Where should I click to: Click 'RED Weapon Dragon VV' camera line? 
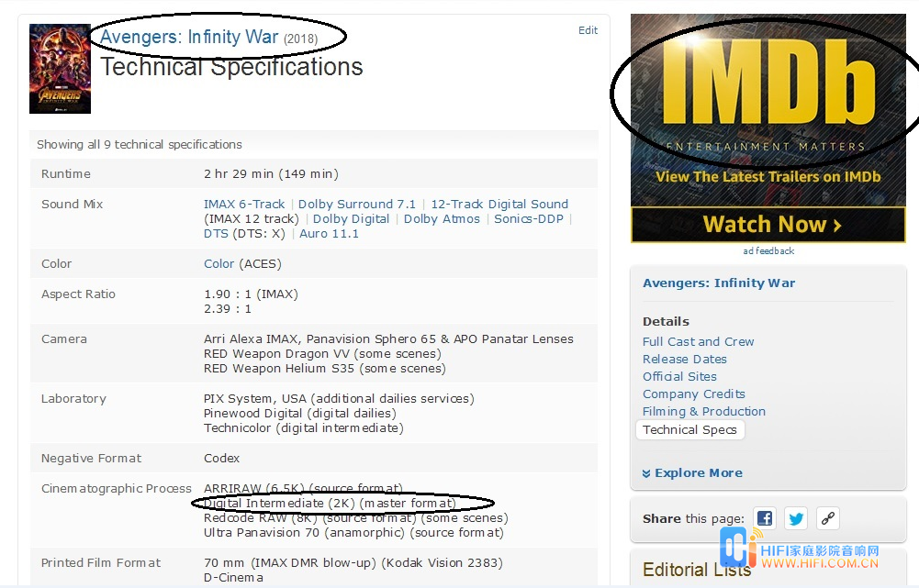322,354
